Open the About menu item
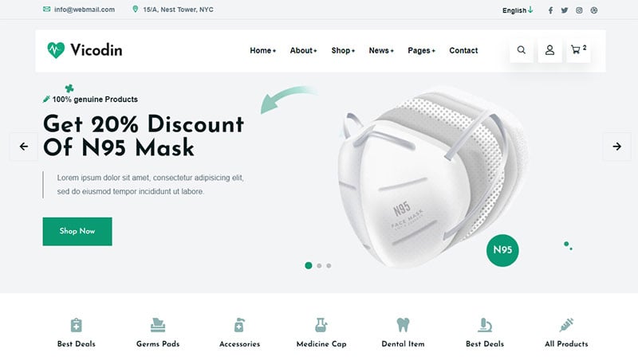Image resolution: width=638 pixels, height=364 pixels. 303,50
